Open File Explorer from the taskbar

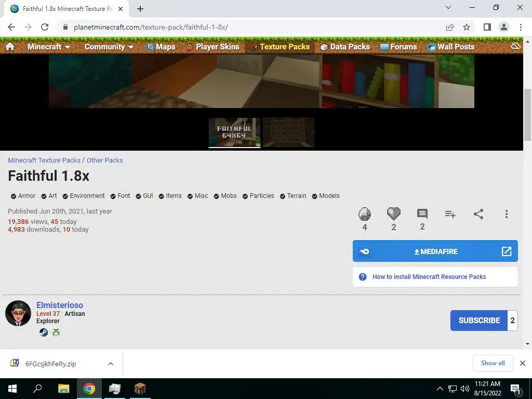[63, 389]
